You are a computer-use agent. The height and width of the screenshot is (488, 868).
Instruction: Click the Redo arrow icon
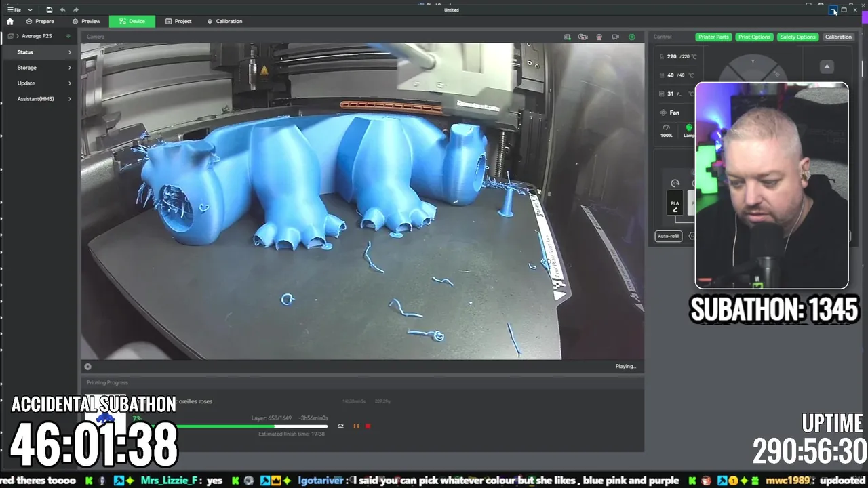75,9
